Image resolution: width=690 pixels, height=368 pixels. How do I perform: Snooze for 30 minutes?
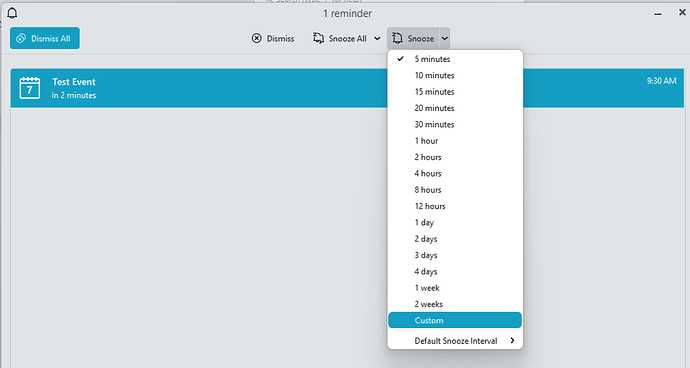point(455,124)
